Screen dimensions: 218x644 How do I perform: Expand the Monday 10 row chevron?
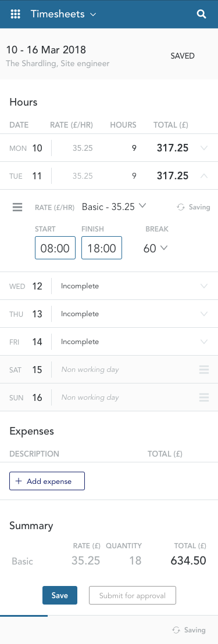[204, 148]
